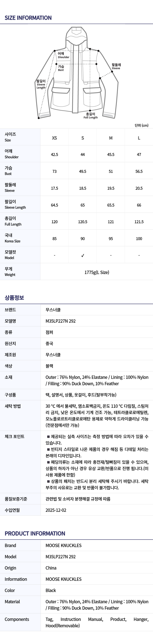Click the 1775g(L Size) weight value

point(97,272)
